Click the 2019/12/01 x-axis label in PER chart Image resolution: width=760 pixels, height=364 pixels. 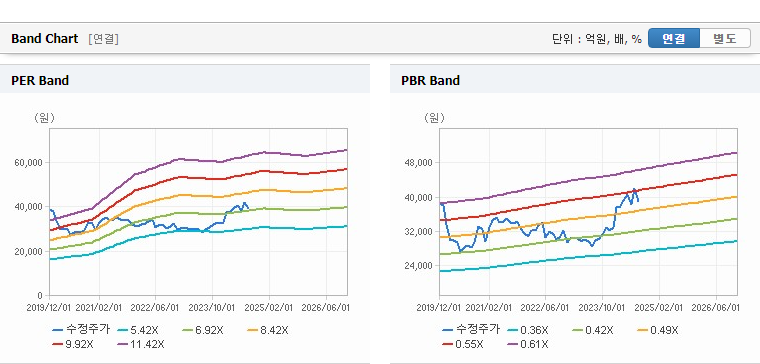click(50, 308)
